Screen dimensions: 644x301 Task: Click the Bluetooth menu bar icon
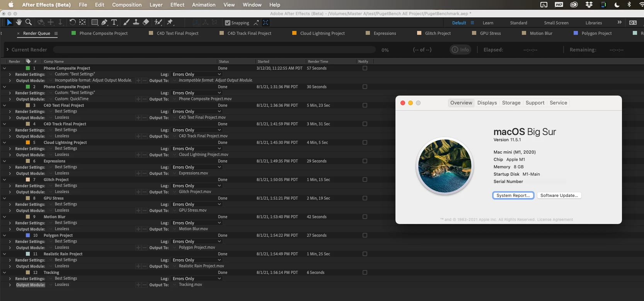pyautogui.click(x=629, y=5)
